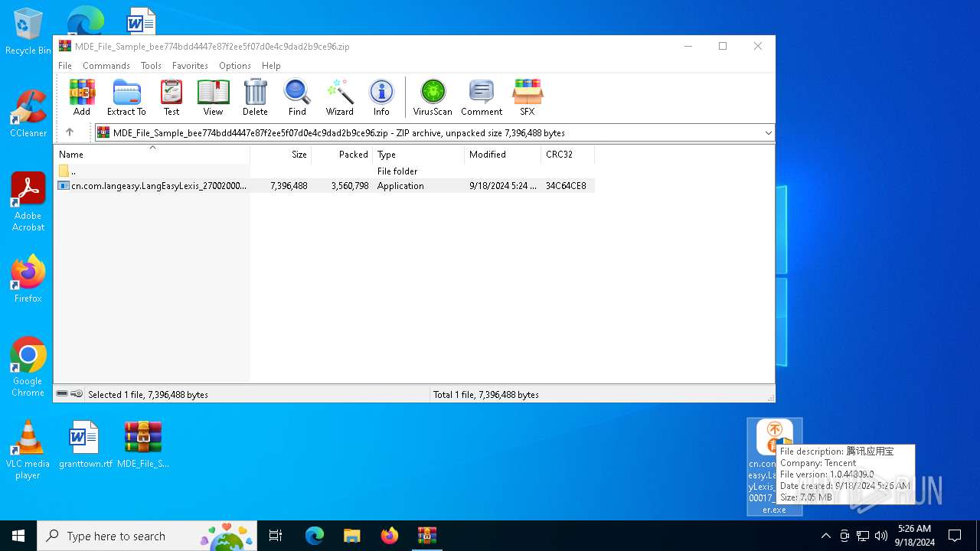Screen dimensions: 980x551
Task: Sort by the Type column header
Action: pos(419,155)
